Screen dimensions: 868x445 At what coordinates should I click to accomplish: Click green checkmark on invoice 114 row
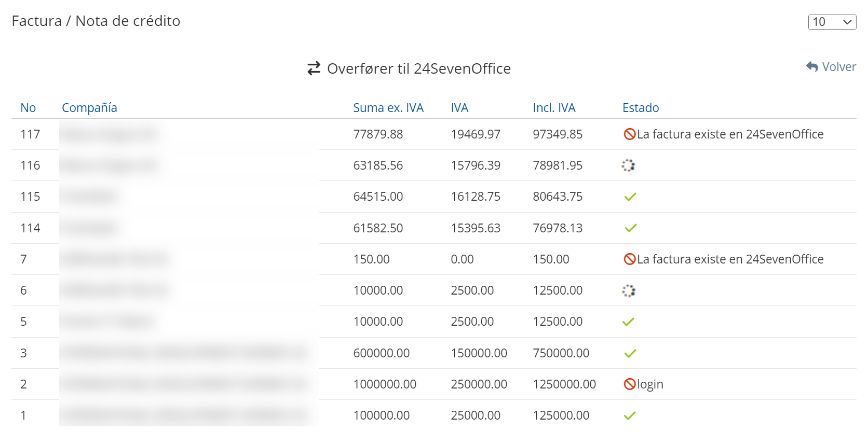pyautogui.click(x=630, y=228)
